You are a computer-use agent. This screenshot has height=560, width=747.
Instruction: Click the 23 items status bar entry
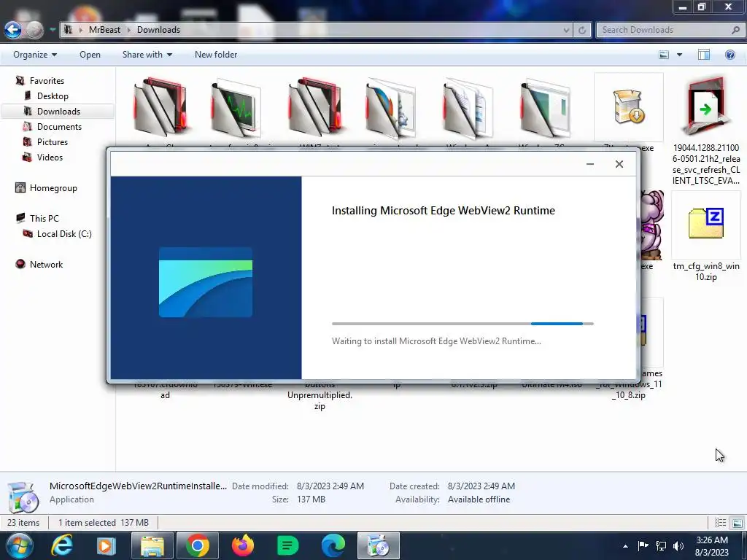tap(23, 522)
